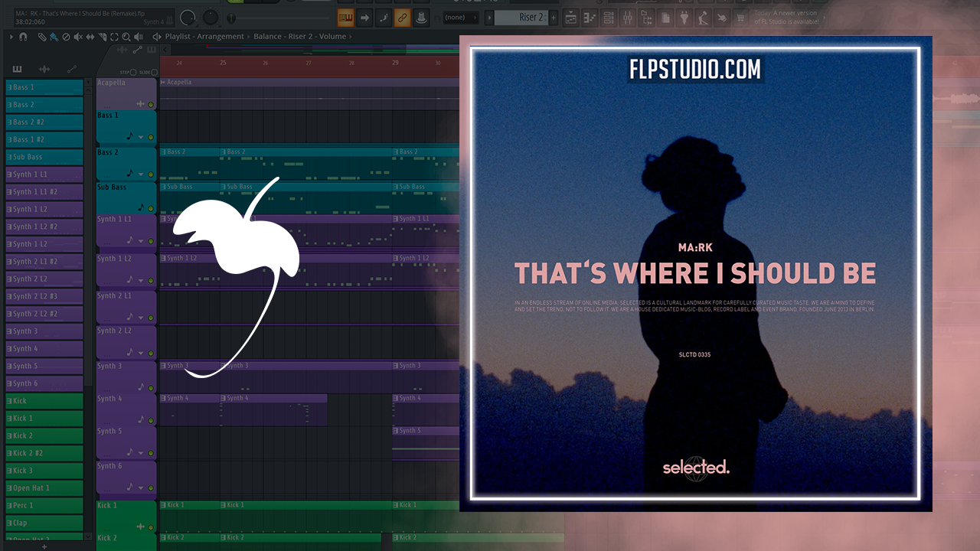Mute the Sub Bass track green LED

[x=151, y=207]
